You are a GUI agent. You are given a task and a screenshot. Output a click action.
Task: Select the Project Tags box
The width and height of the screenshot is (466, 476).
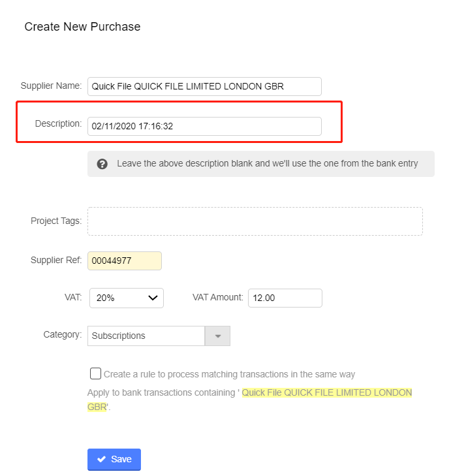255,221
